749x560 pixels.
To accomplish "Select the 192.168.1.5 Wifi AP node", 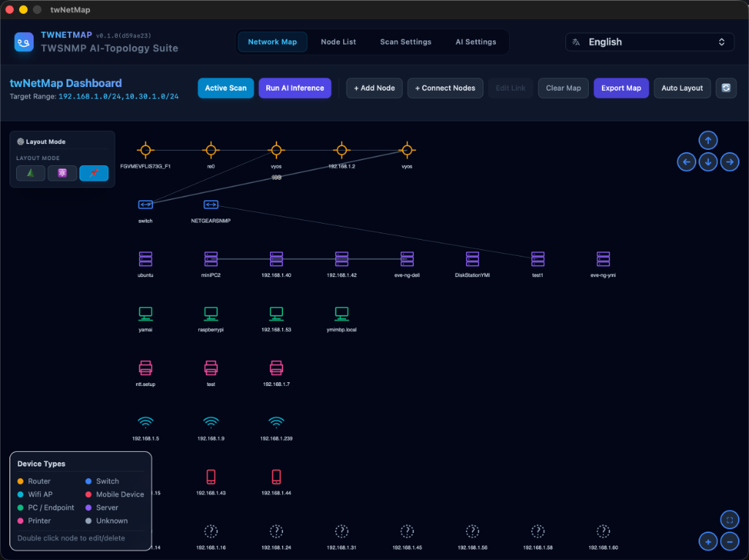I will (x=146, y=423).
